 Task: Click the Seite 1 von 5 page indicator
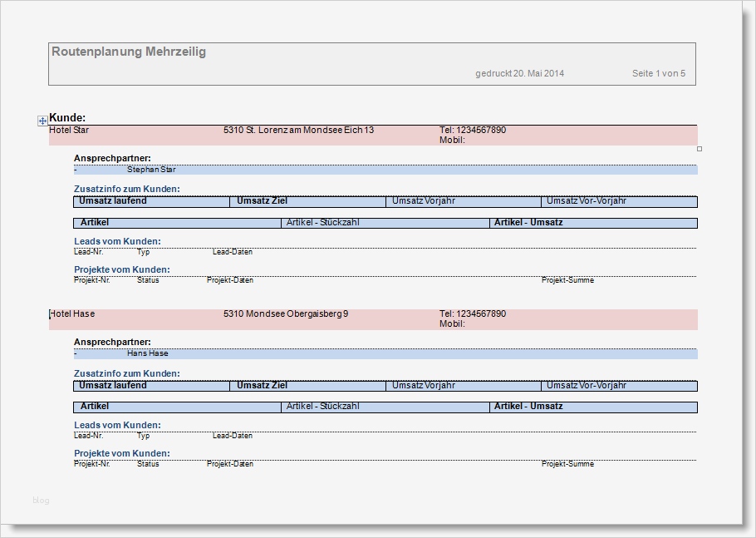click(657, 73)
